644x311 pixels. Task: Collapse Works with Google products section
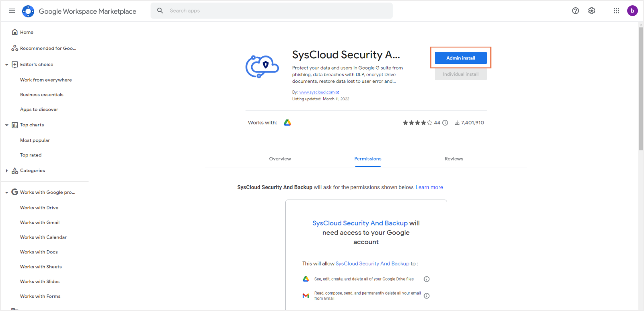point(6,192)
